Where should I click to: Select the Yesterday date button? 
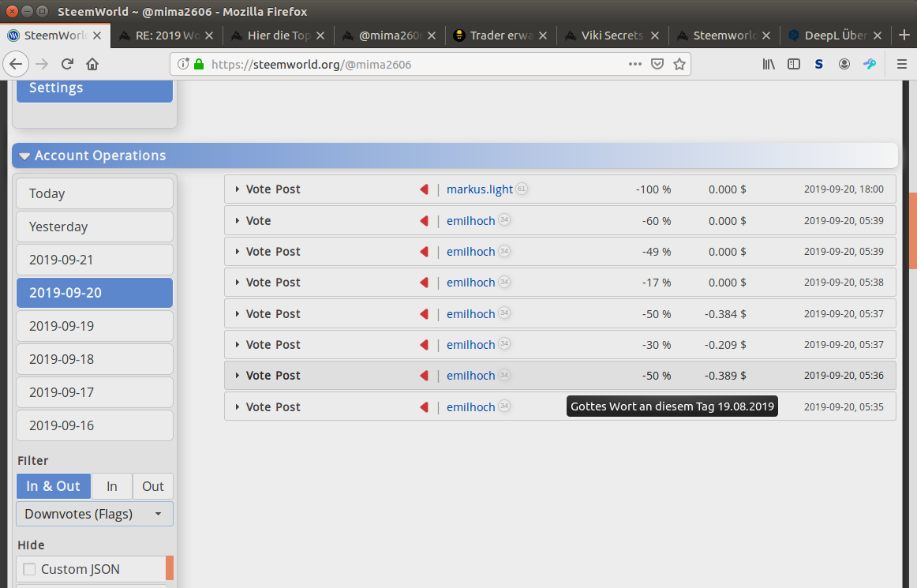pyautogui.click(x=95, y=227)
